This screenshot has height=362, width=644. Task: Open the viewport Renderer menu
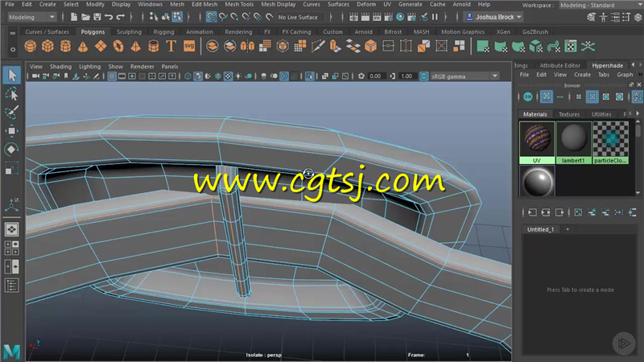[142, 66]
